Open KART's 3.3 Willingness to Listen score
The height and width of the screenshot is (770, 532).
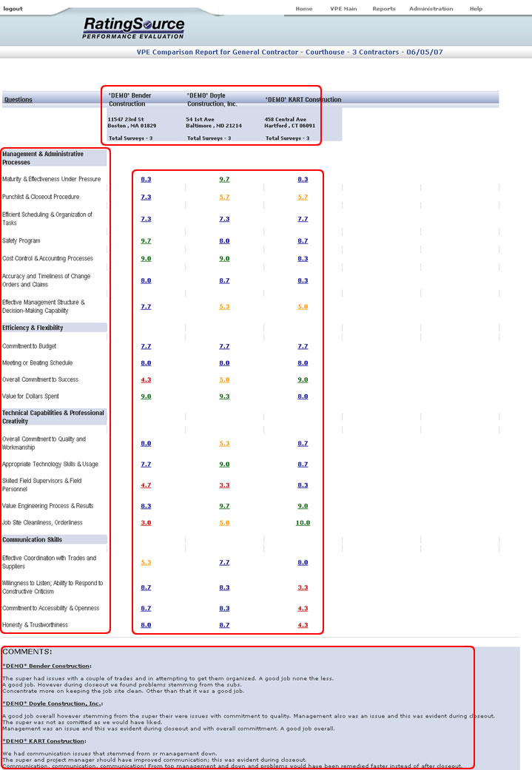(303, 587)
